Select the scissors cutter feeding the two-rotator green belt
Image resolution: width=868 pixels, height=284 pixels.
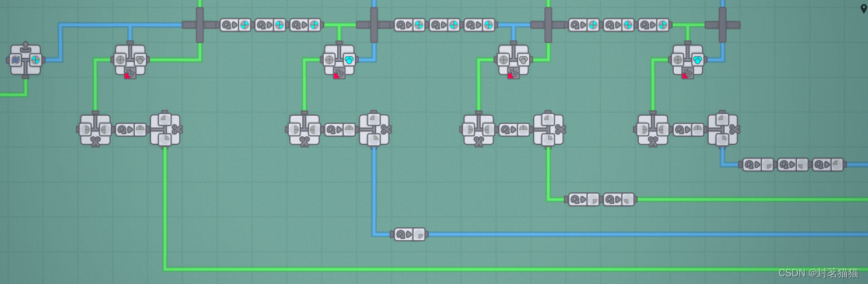pyautogui.click(x=548, y=129)
